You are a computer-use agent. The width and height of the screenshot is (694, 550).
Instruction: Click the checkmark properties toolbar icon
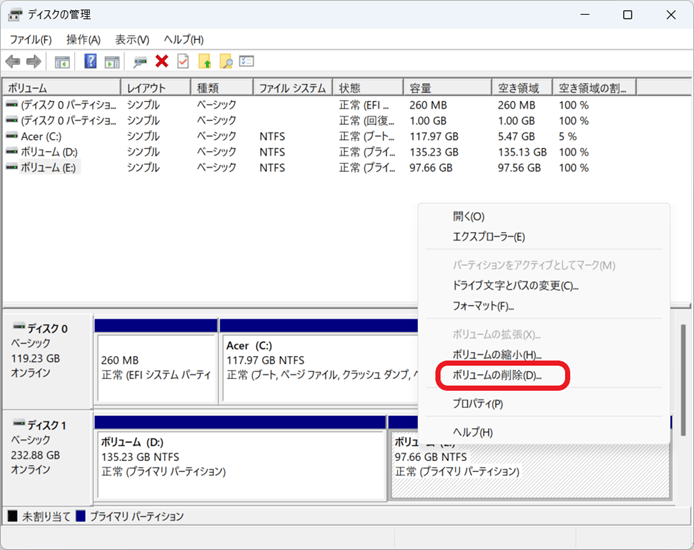(183, 62)
